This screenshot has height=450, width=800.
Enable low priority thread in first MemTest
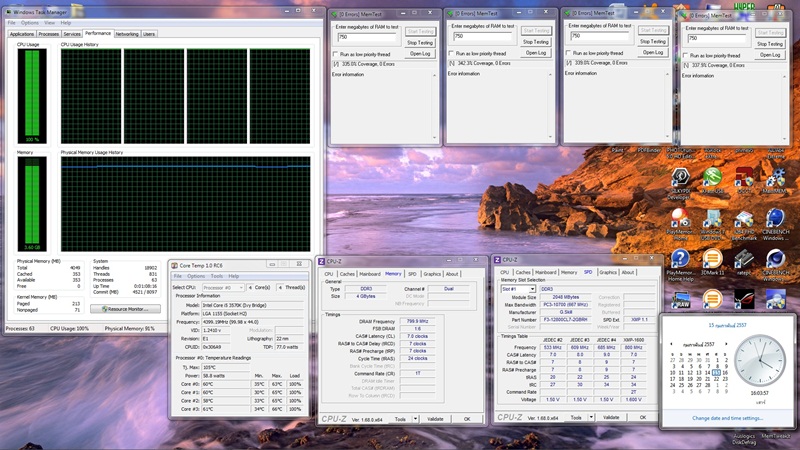click(x=336, y=54)
